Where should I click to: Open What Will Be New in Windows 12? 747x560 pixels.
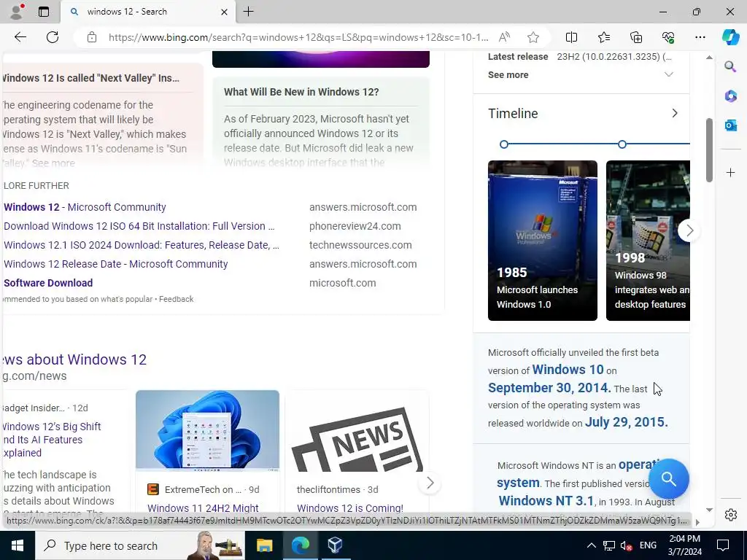click(x=301, y=92)
